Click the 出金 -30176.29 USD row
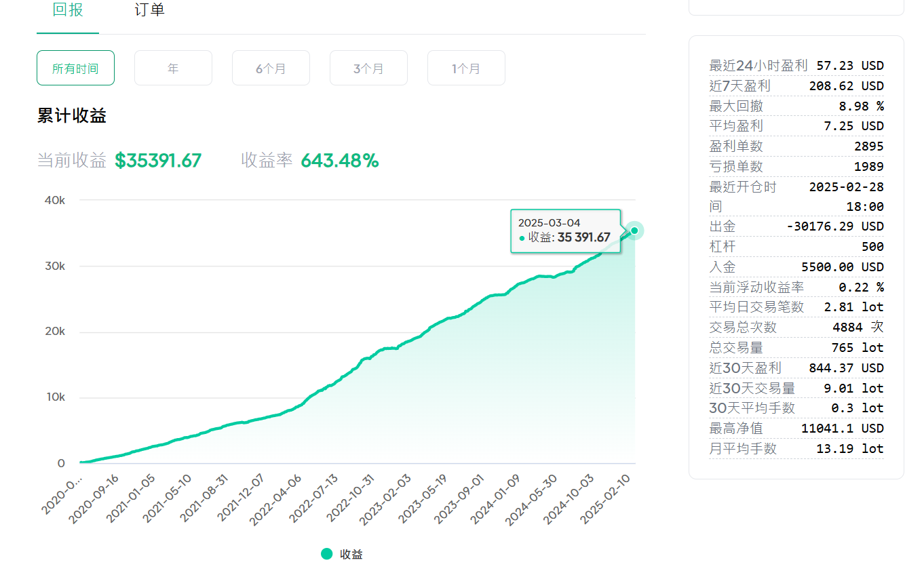 coord(796,226)
